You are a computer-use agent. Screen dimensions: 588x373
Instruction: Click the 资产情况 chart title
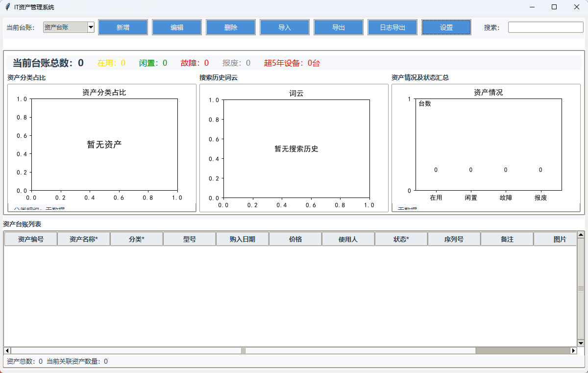[x=489, y=92]
